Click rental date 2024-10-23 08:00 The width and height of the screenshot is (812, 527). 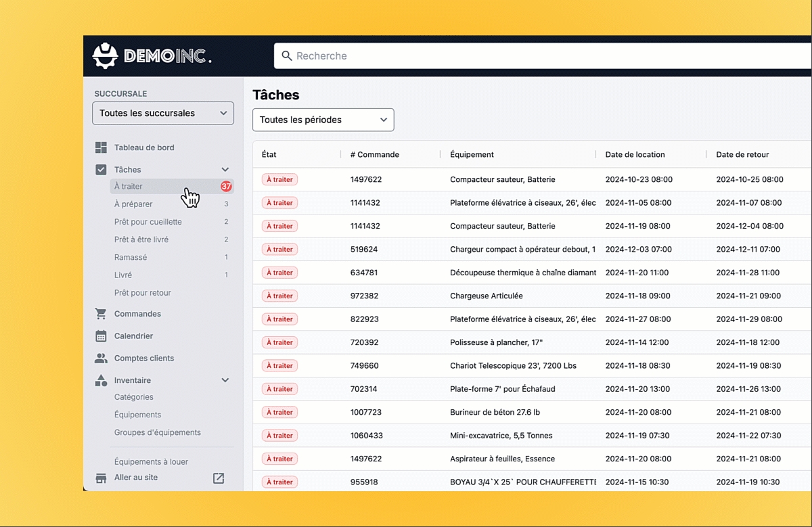tap(638, 180)
